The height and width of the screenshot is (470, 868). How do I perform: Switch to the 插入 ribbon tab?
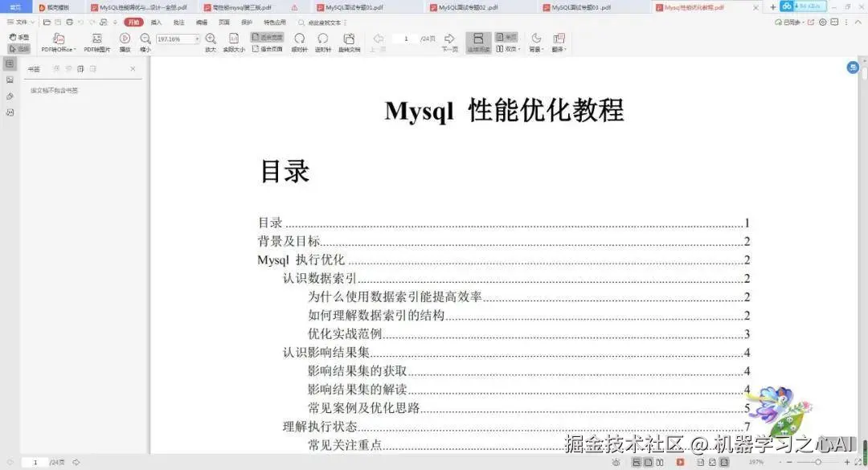pyautogui.click(x=157, y=23)
